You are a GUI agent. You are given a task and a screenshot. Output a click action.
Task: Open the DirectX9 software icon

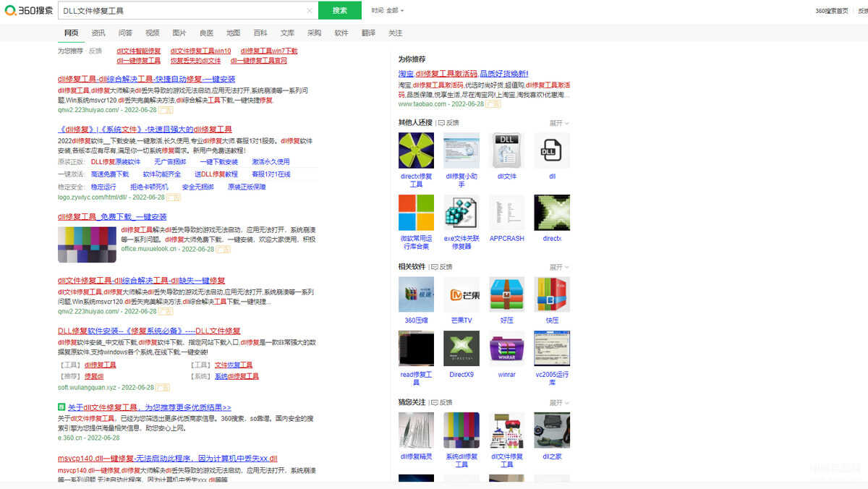[x=461, y=349]
